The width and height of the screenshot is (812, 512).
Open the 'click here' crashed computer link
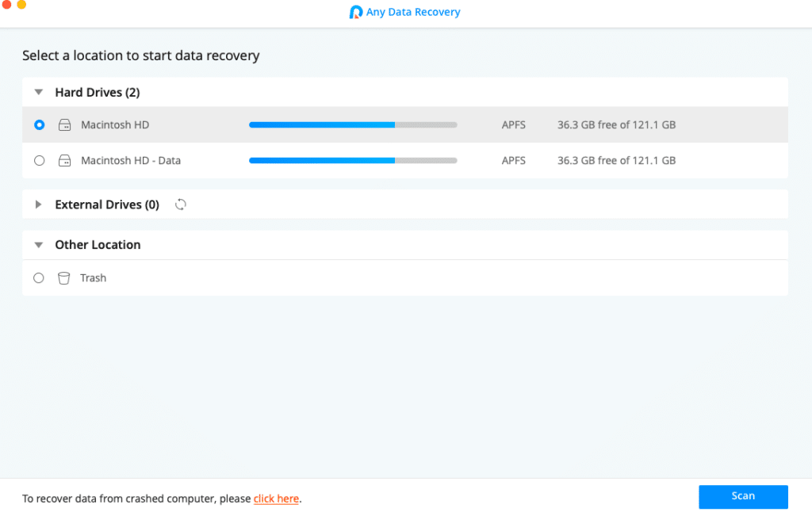pos(276,499)
